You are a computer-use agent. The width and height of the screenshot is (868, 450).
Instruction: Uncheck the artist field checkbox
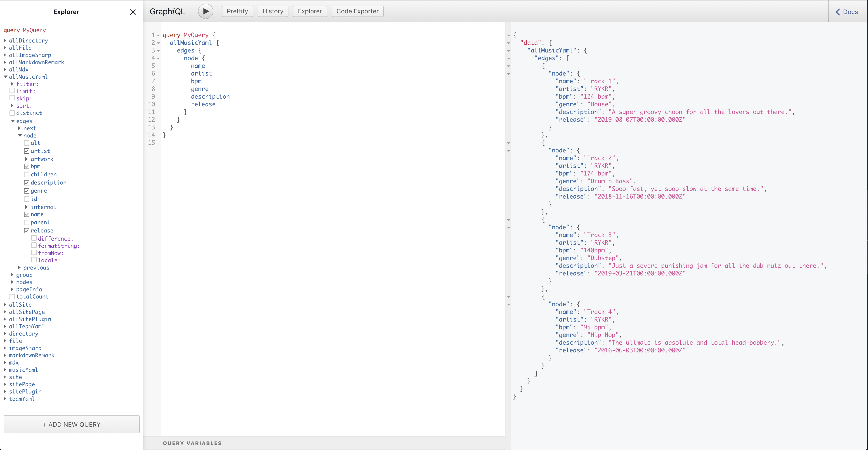click(x=27, y=151)
